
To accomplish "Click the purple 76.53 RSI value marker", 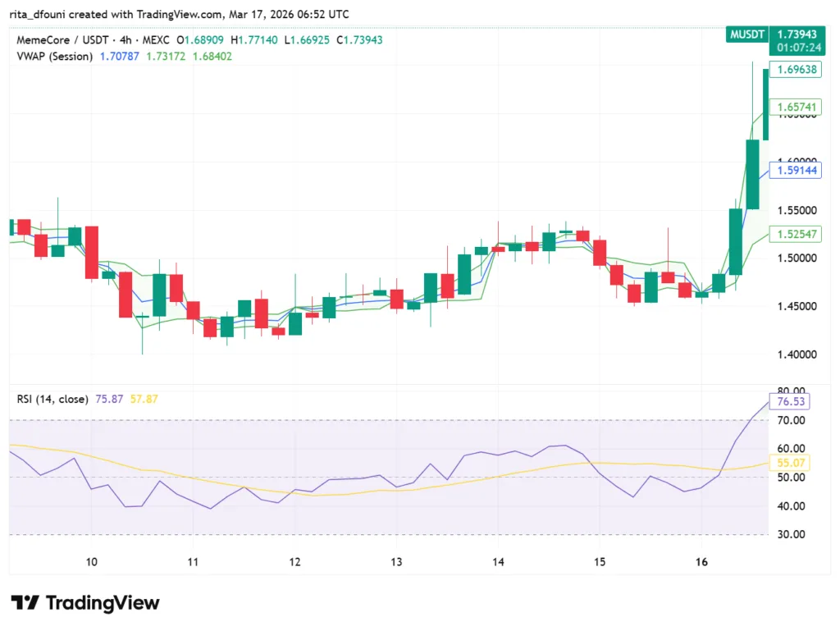I will tap(790, 402).
